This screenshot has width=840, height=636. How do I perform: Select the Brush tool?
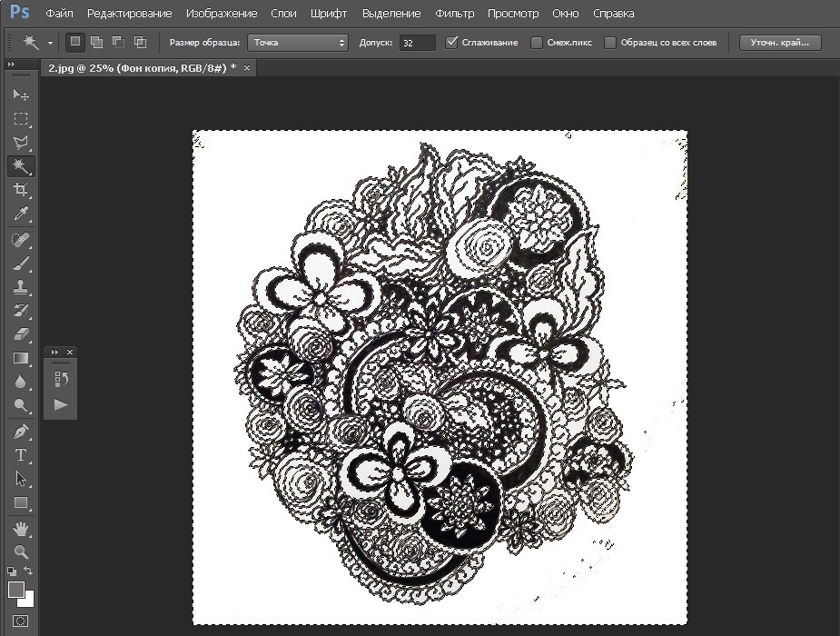coord(21,263)
